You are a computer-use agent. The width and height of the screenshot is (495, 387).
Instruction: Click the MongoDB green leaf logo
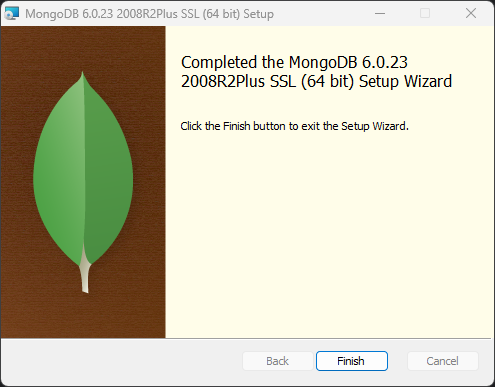pos(83,182)
